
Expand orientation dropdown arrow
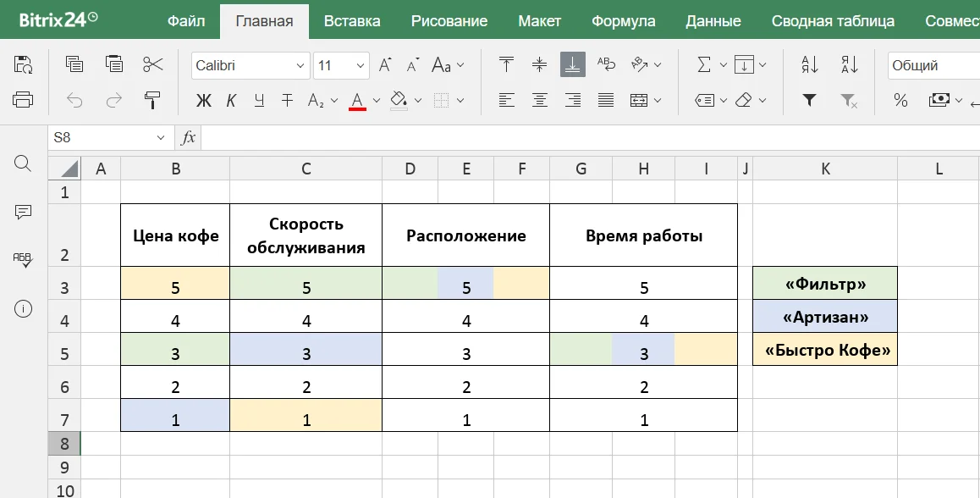pyautogui.click(x=658, y=64)
